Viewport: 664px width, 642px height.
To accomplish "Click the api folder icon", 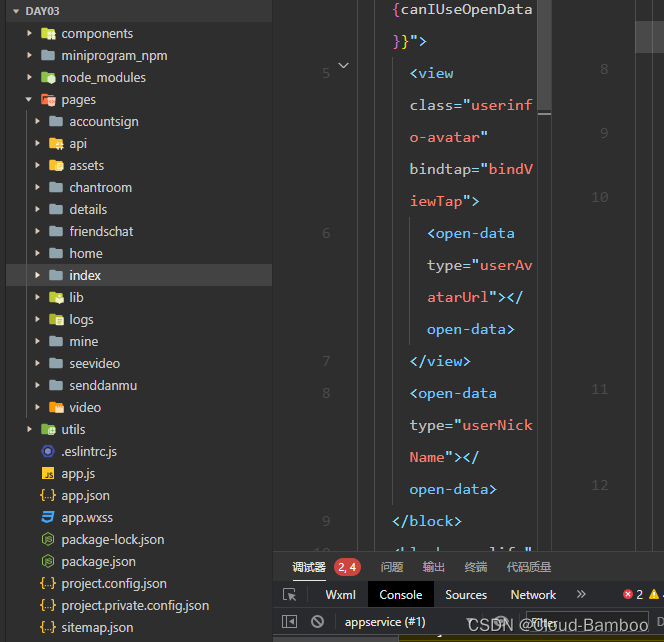I will (56, 144).
